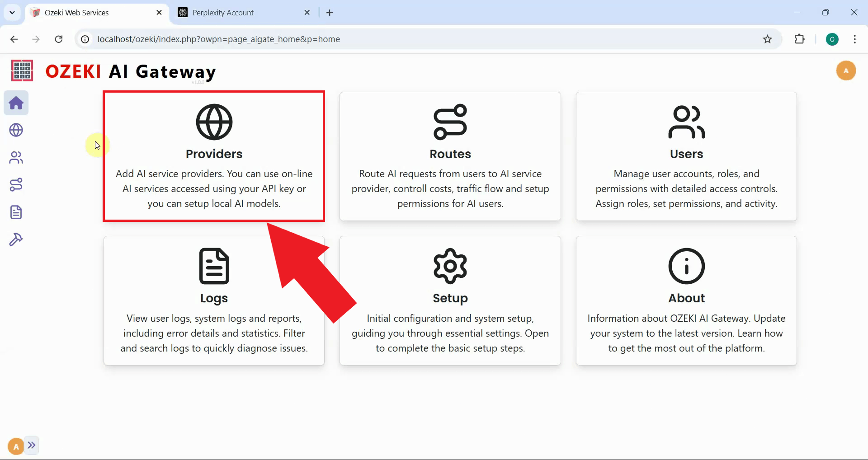The width and height of the screenshot is (868, 460).
Task: Open the account avatar in top-right corner
Action: tap(846, 70)
